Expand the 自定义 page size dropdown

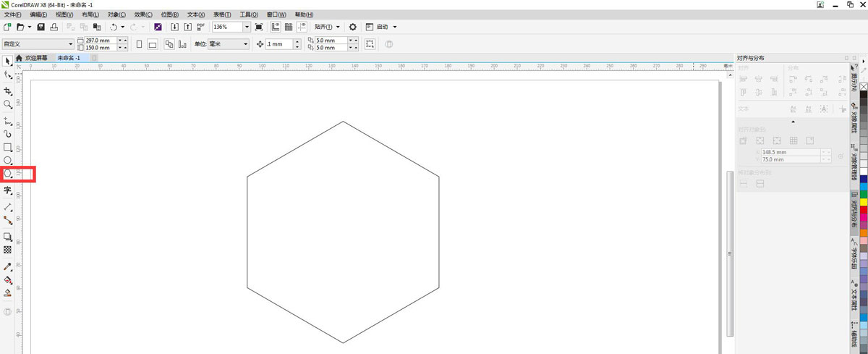tap(70, 44)
